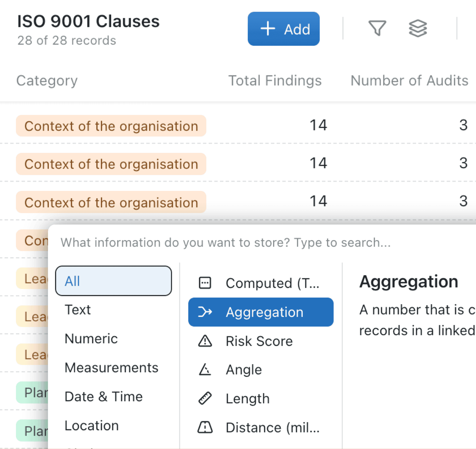This screenshot has width=476, height=449.
Task: Click the plus icon in Add button
Action: coord(268,29)
